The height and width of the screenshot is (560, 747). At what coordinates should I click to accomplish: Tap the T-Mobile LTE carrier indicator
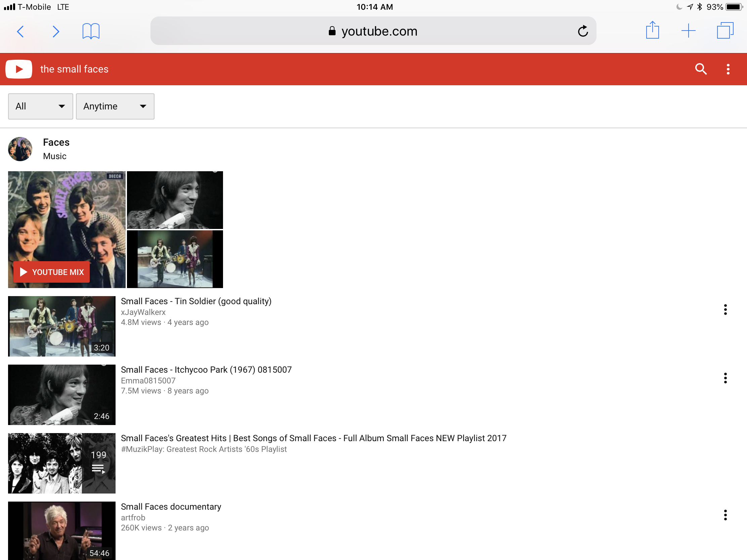37,7
